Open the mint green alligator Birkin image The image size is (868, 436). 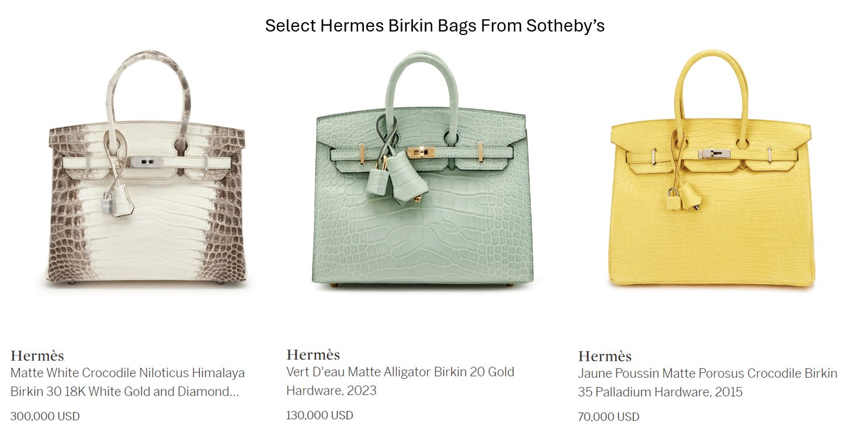[422, 169]
